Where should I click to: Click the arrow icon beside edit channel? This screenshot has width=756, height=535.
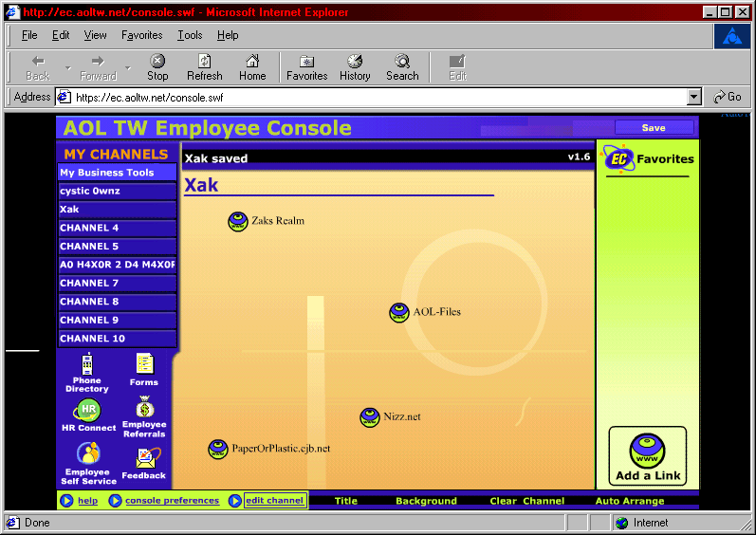click(x=235, y=501)
